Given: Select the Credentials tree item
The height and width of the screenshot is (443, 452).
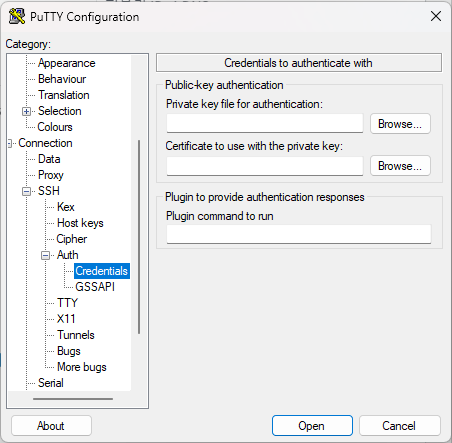Looking at the screenshot, I should [x=102, y=271].
